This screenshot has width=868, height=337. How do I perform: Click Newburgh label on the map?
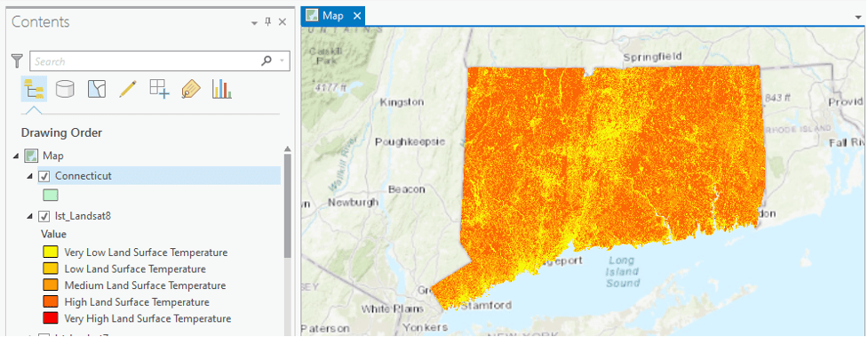(353, 203)
